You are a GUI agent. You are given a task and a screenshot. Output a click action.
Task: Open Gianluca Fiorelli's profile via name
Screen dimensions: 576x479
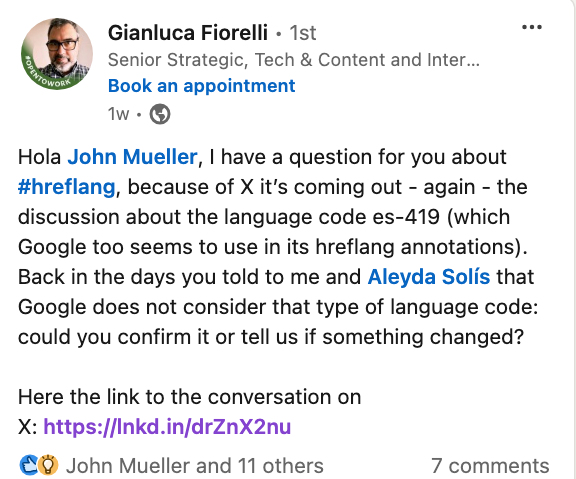coord(188,33)
